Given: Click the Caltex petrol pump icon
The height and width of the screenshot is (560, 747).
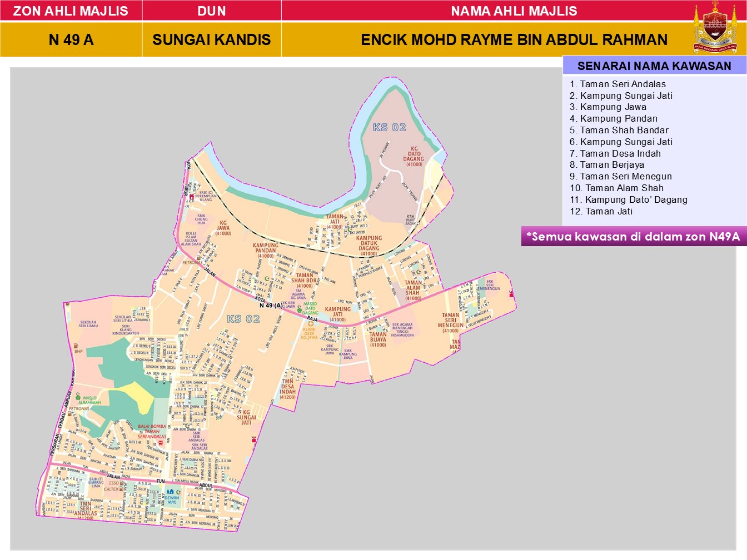Looking at the screenshot, I should (122, 489).
